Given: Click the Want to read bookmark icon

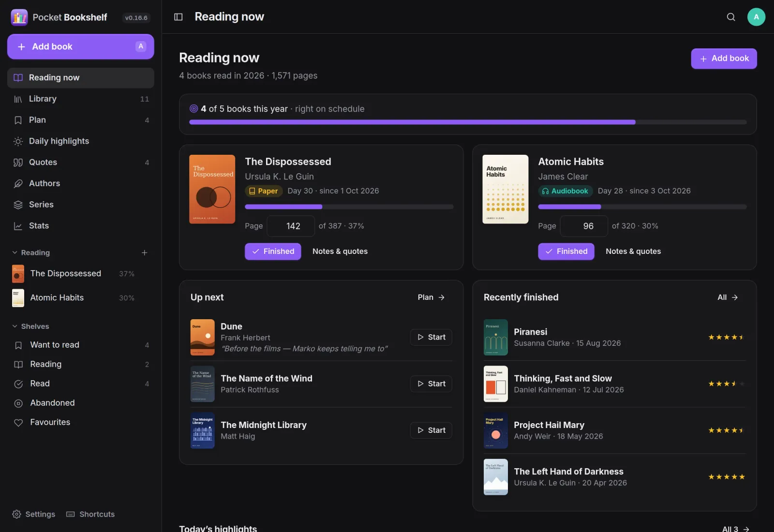Looking at the screenshot, I should pos(18,345).
